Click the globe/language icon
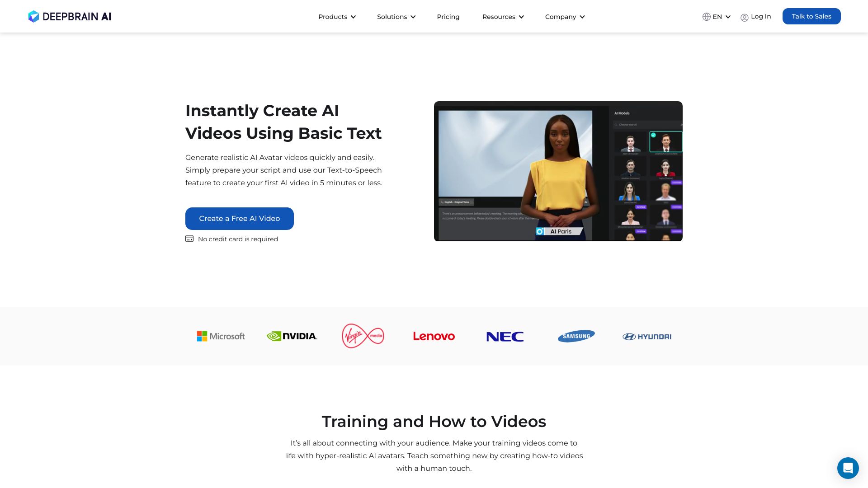868x488 pixels. (x=707, y=16)
